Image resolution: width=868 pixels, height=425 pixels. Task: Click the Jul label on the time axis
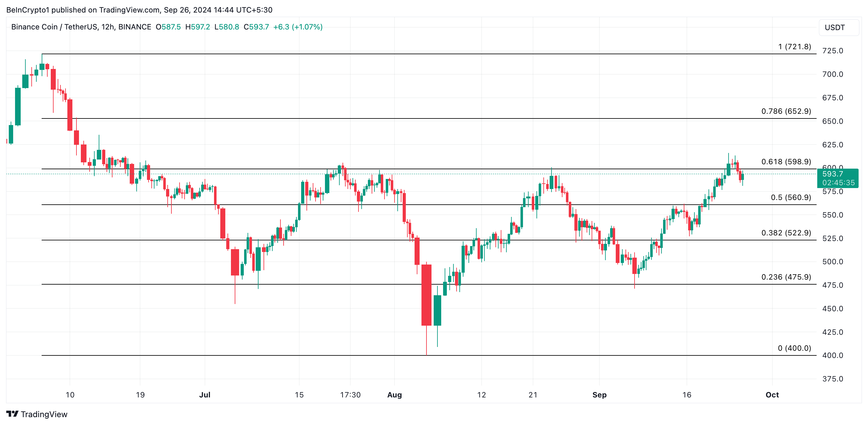coord(205,395)
